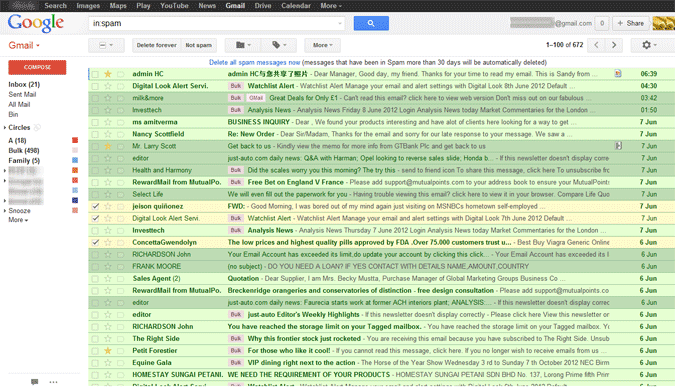Uncheck the jeison quiñonez message checkbox
Screen dimensions: 675x390
pos(95,207)
